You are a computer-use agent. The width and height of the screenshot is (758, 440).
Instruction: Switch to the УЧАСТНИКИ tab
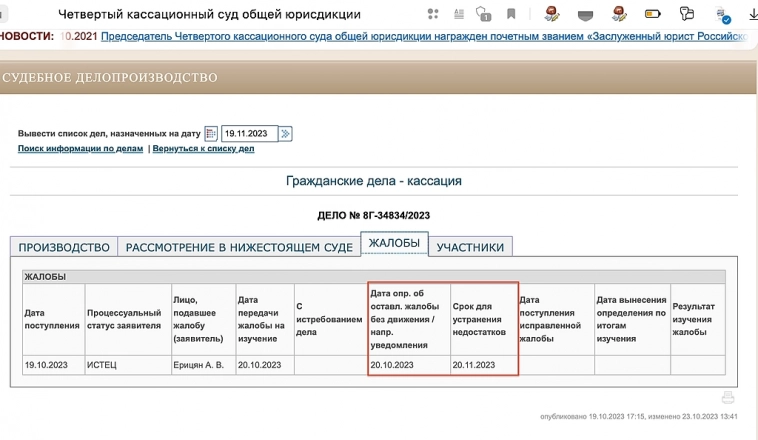pyautogui.click(x=471, y=247)
